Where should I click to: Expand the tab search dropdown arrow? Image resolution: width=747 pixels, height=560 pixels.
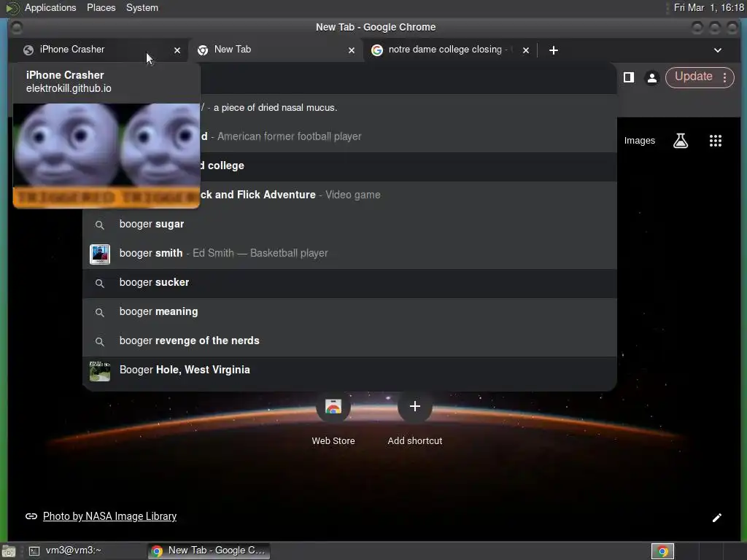pyautogui.click(x=718, y=50)
